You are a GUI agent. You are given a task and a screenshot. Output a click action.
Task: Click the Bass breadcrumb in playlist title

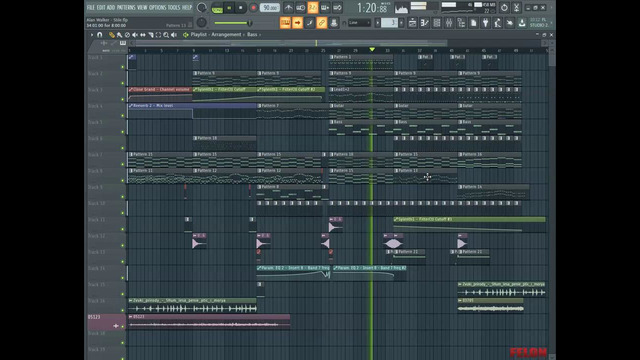click(x=252, y=35)
